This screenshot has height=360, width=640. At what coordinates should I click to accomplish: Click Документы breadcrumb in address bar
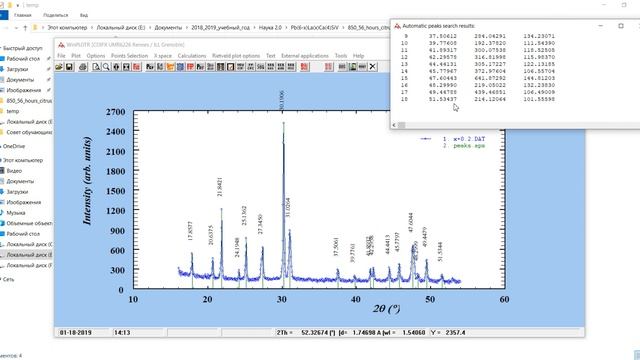(x=168, y=27)
